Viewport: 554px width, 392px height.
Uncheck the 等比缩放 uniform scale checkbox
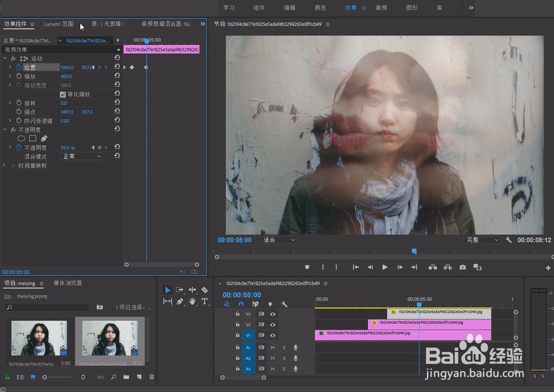[x=63, y=95]
